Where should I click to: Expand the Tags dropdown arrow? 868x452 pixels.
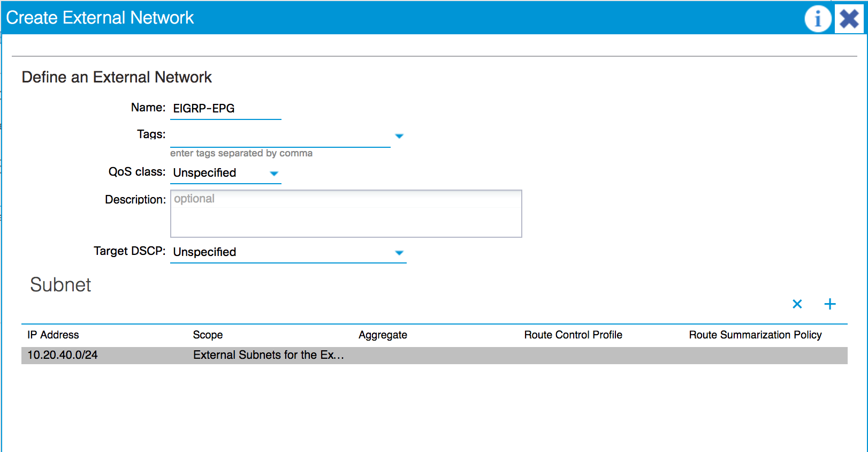coord(399,136)
